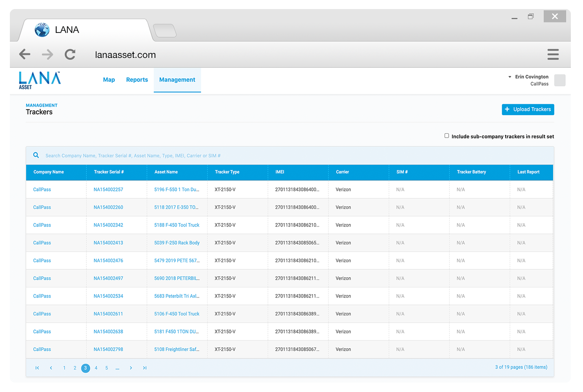Click the LANA browser tab
The image size is (583, 392).
click(x=87, y=30)
